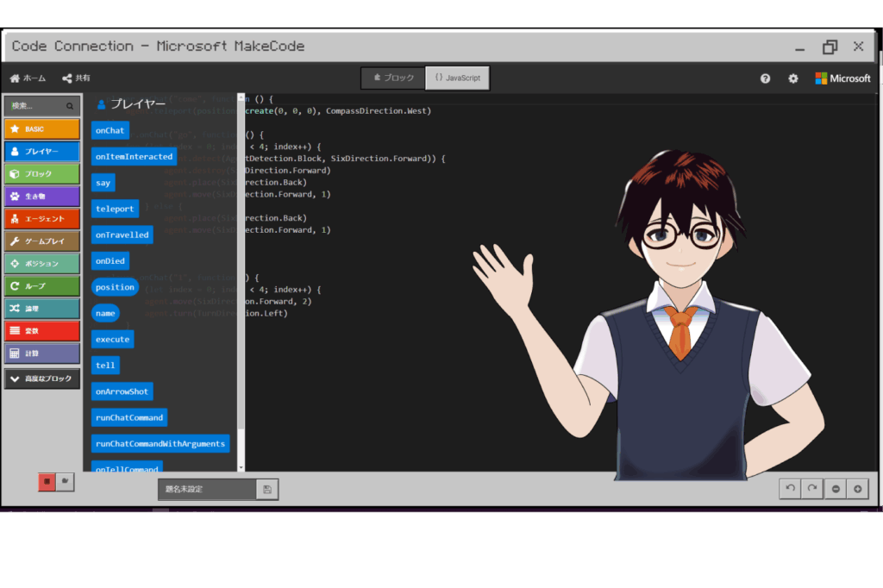This screenshot has height=588, width=883.
Task: Expand 高度なブロック advanced blocks
Action: (42, 379)
